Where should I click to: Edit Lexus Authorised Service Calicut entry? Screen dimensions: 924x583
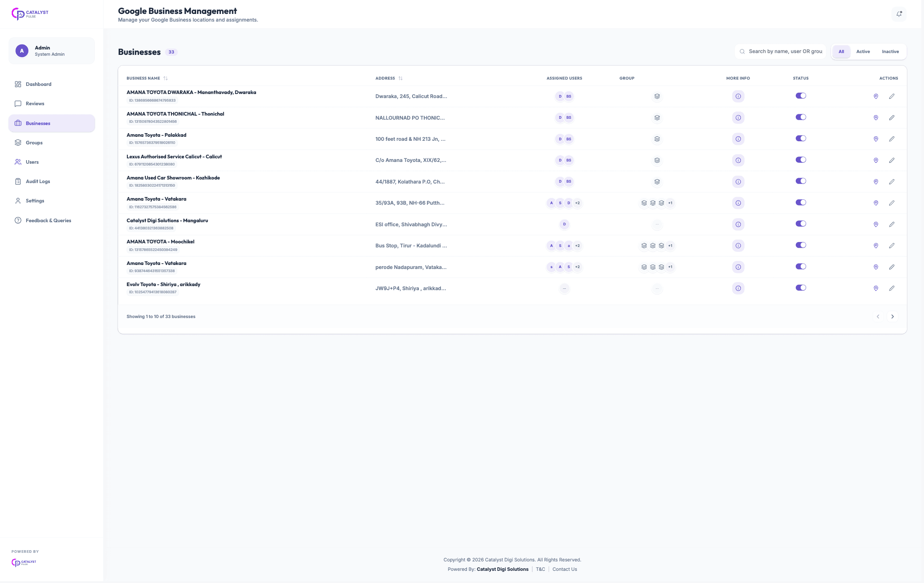[892, 160]
